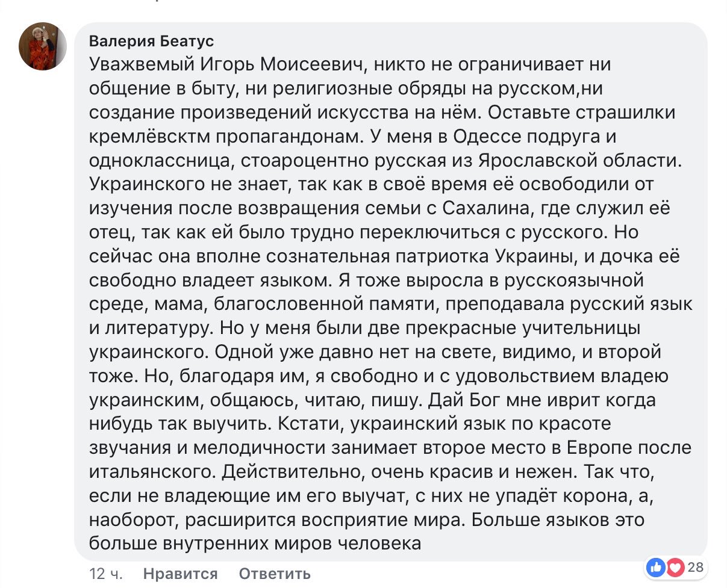Open the Валерия Беатус profile name link
Image resolution: width=727 pixels, height=588 pixels.
click(x=151, y=41)
